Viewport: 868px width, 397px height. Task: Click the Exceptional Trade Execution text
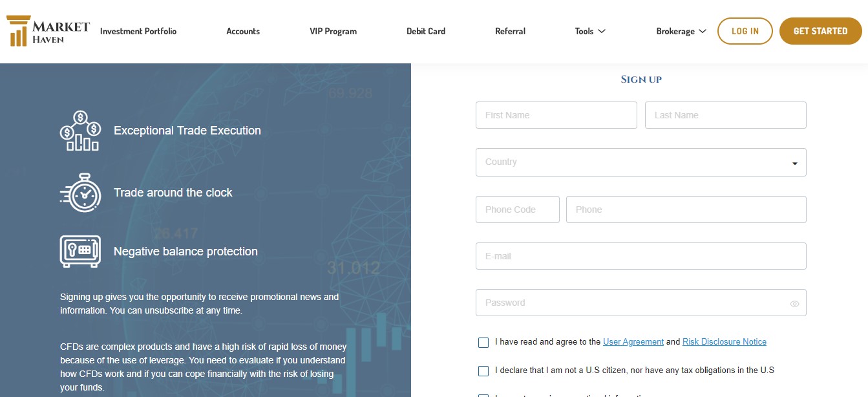pyautogui.click(x=187, y=131)
